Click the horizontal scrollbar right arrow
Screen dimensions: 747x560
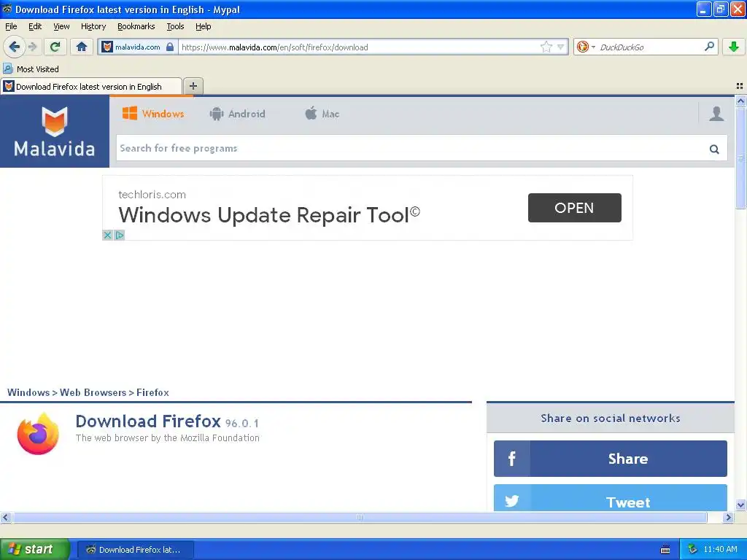(728, 517)
